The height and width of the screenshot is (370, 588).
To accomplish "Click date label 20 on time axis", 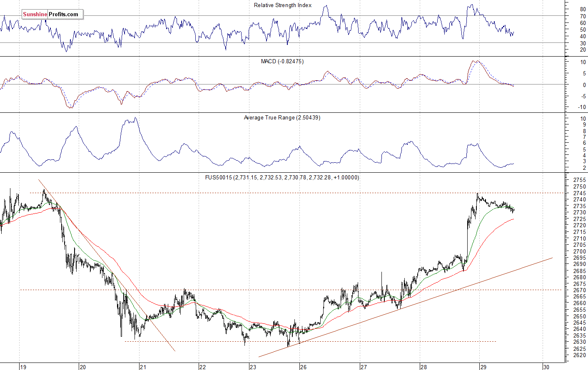I will click(x=83, y=367).
